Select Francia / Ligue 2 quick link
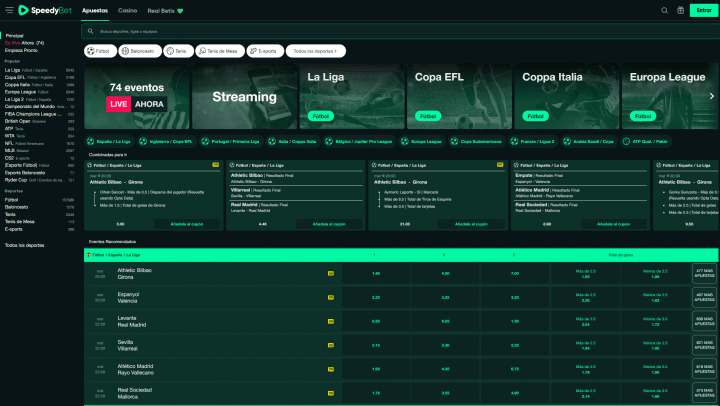Viewport: 720px width, 406px height. click(533, 141)
